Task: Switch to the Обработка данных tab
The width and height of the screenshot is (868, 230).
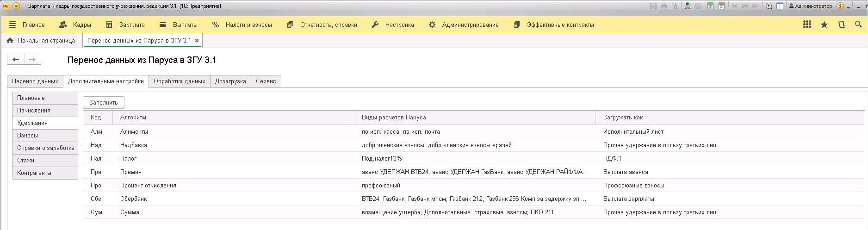Action: (x=179, y=81)
